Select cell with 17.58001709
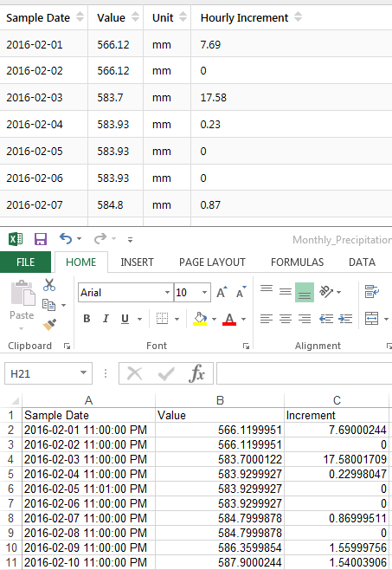This screenshot has height=570, width=392. click(x=337, y=459)
